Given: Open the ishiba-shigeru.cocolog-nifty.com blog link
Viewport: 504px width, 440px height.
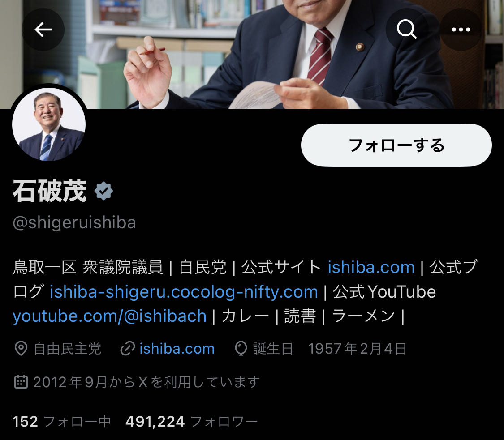Looking at the screenshot, I should click(184, 292).
